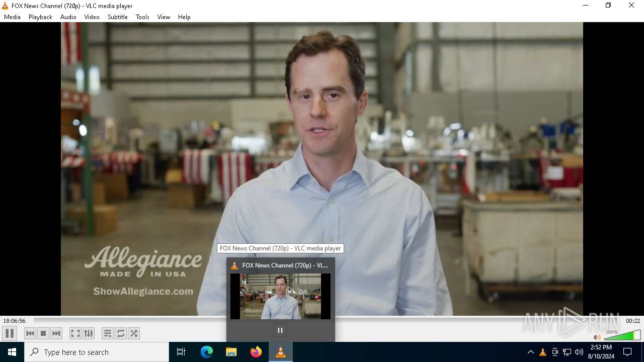Click elapsed time 18:06:56 label
This screenshot has width=644, height=362.
pyautogui.click(x=15, y=321)
